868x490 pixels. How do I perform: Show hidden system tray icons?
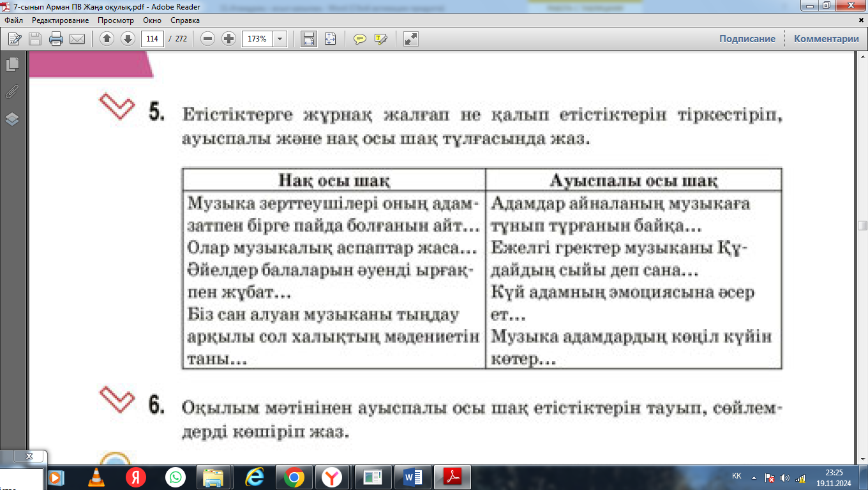coord(754,477)
